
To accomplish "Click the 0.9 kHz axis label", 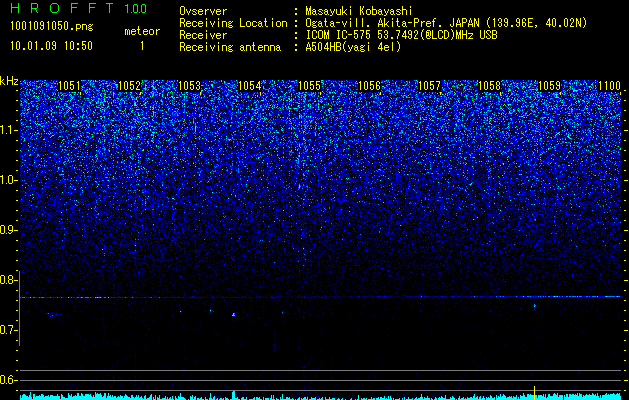I will tap(9, 230).
